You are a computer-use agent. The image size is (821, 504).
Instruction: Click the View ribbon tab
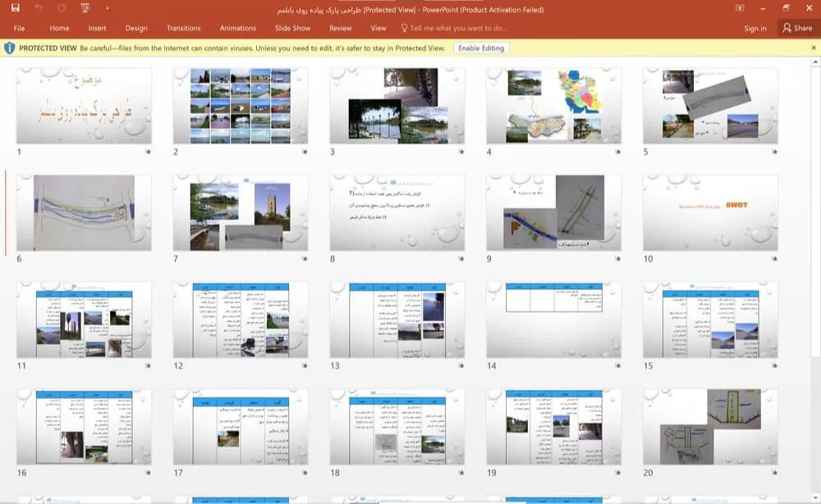pos(378,28)
